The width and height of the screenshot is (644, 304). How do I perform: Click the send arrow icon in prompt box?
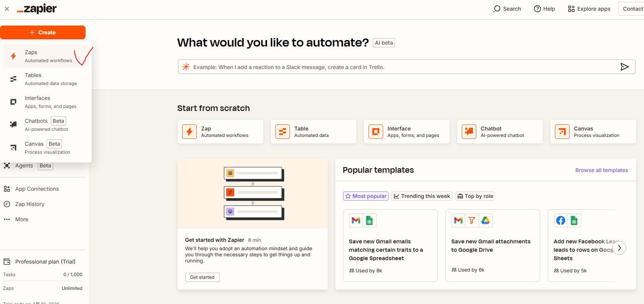point(625,67)
